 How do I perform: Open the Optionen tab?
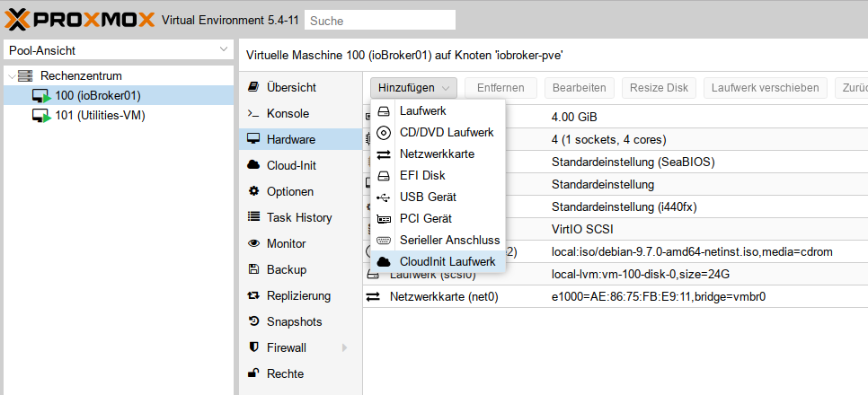coord(301,191)
